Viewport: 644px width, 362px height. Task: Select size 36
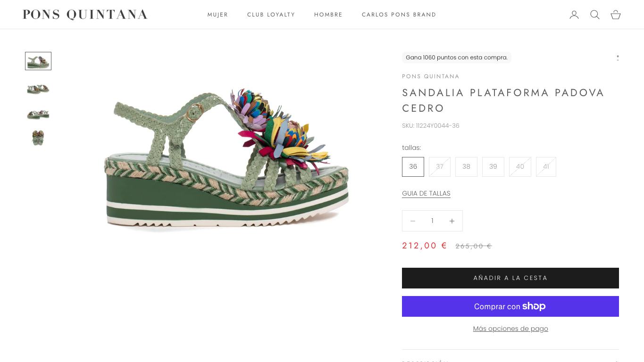[x=413, y=167]
